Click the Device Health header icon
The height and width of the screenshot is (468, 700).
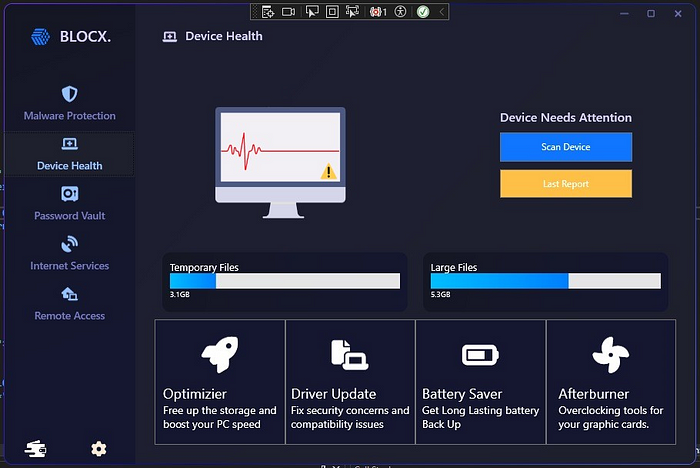click(x=170, y=37)
